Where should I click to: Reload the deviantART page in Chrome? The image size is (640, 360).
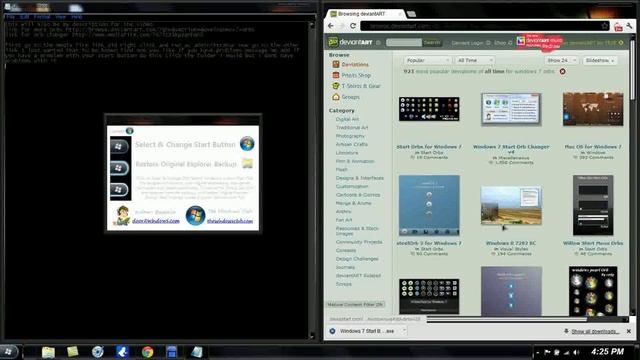[353, 26]
